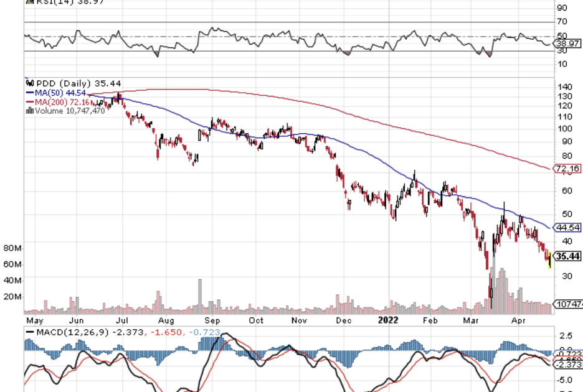Click the red MA(200) legend line
The width and height of the screenshot is (583, 392).
[x=29, y=101]
